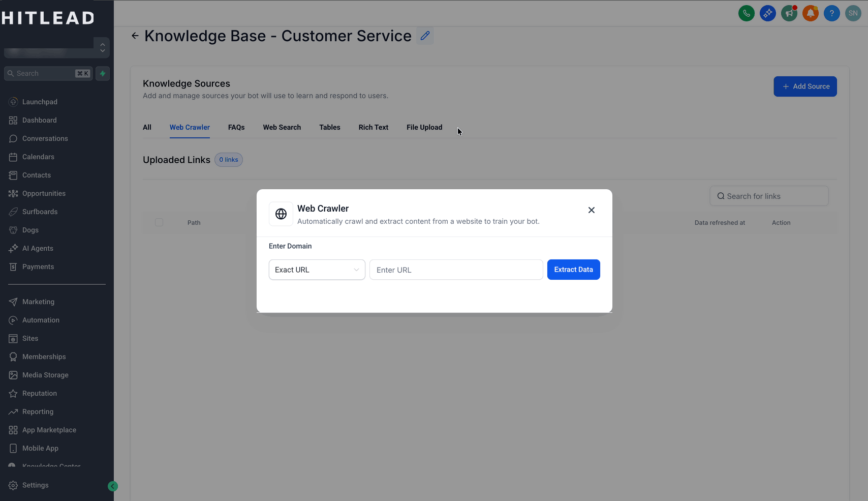
Task: Switch to the File Upload tab
Action: pos(424,127)
